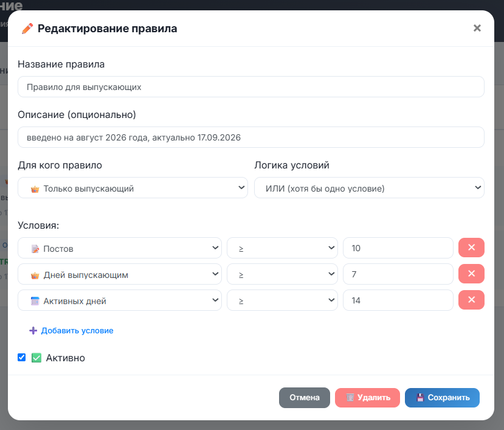
Task: Click the Отмена button
Action: pyautogui.click(x=305, y=398)
